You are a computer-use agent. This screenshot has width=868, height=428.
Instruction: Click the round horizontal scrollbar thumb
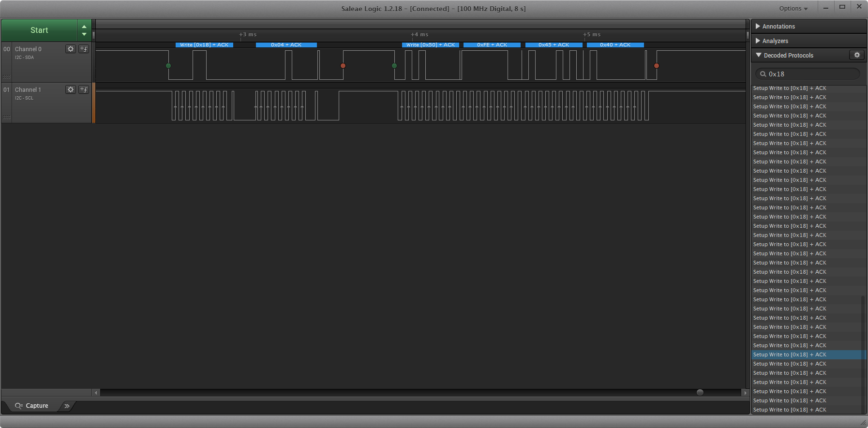click(700, 393)
